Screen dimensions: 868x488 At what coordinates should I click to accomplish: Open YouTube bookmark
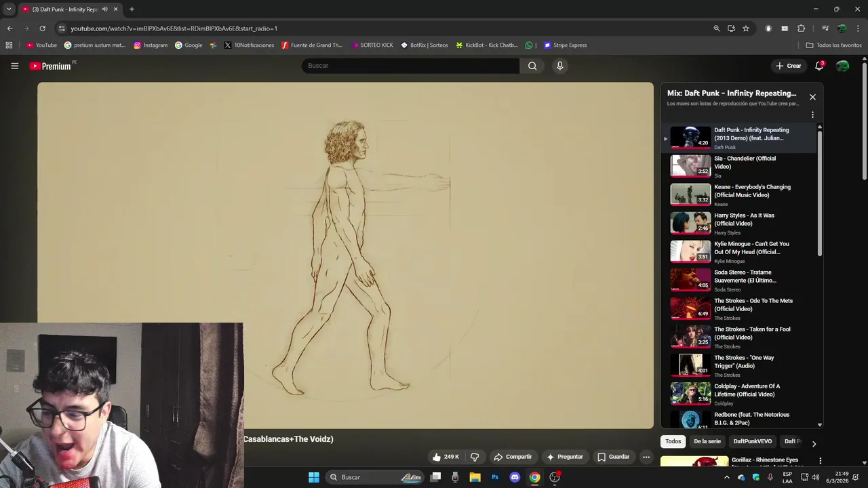(x=41, y=45)
